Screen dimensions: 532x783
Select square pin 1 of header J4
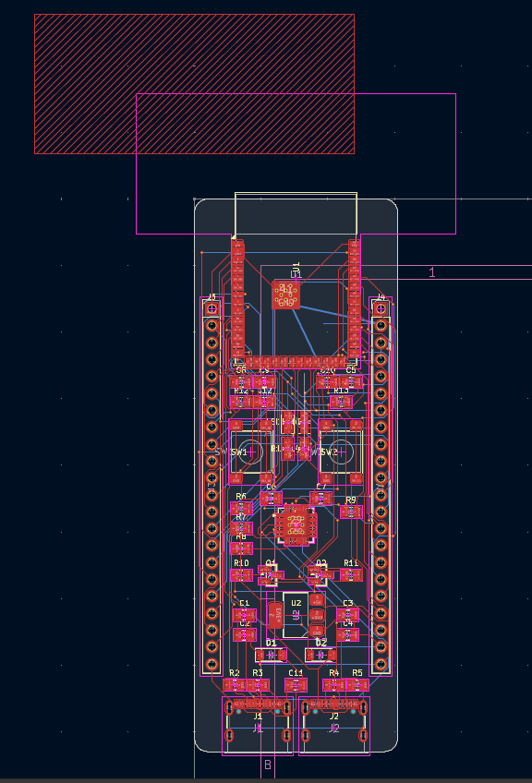point(381,309)
